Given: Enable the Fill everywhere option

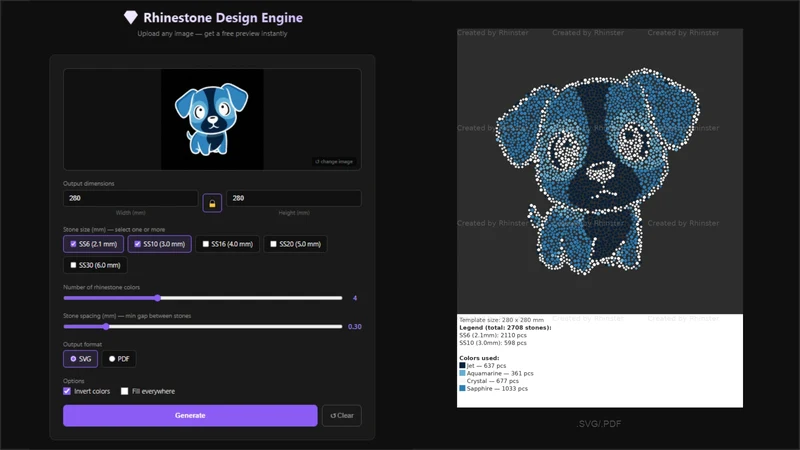Looking at the screenshot, I should pos(124,391).
